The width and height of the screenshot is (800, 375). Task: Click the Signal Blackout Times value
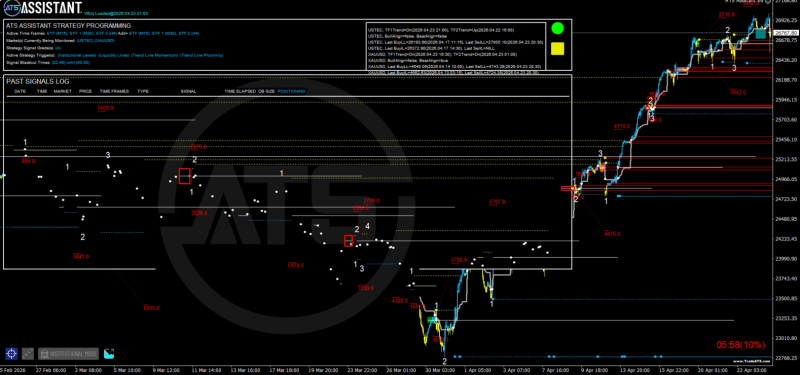click(x=70, y=62)
